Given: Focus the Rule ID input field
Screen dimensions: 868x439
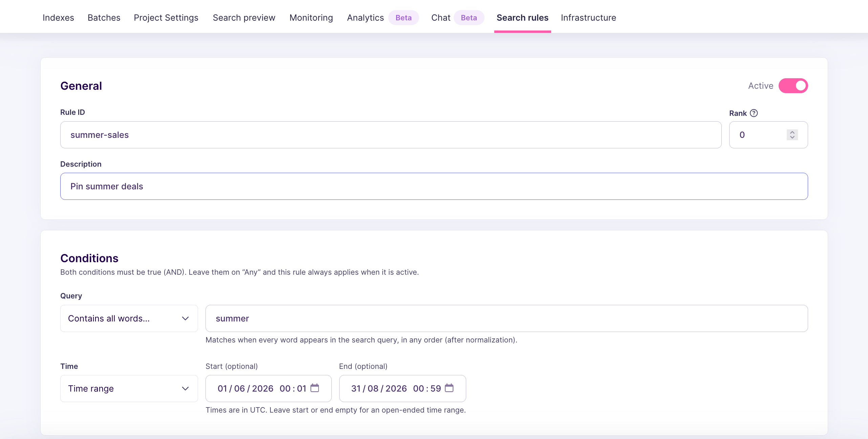Looking at the screenshot, I should 391,135.
